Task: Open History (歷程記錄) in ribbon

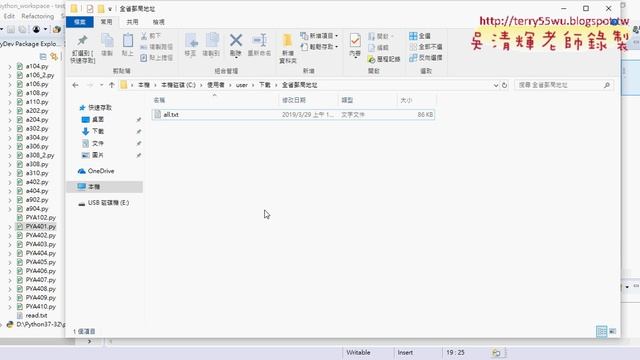Action: point(384,59)
